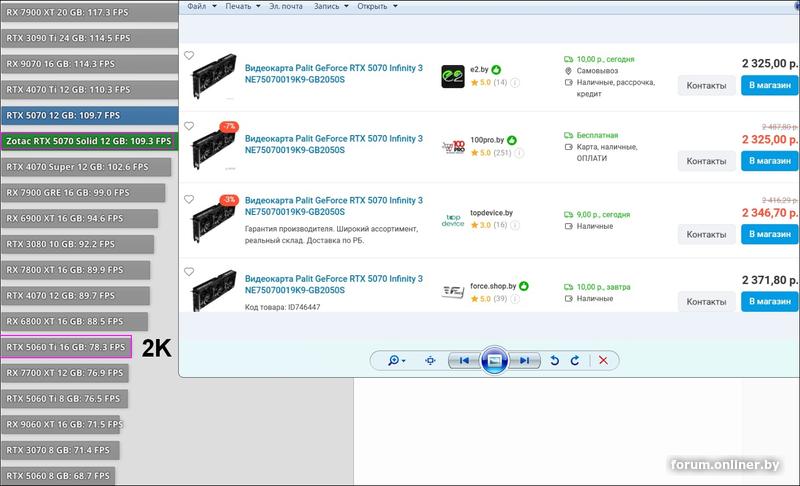
Task: Expand the Печать dropdown menu
Action: pyautogui.click(x=243, y=6)
